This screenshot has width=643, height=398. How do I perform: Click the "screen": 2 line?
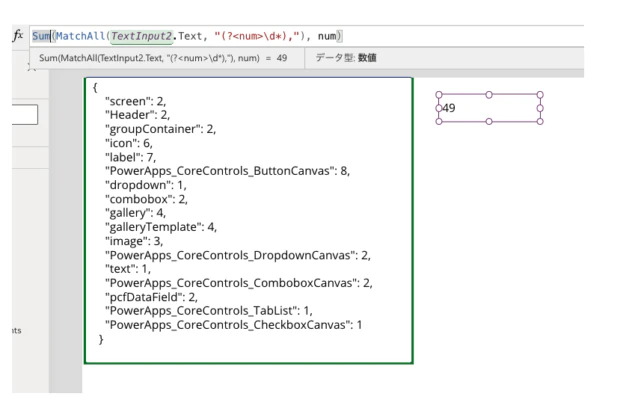coord(136,101)
